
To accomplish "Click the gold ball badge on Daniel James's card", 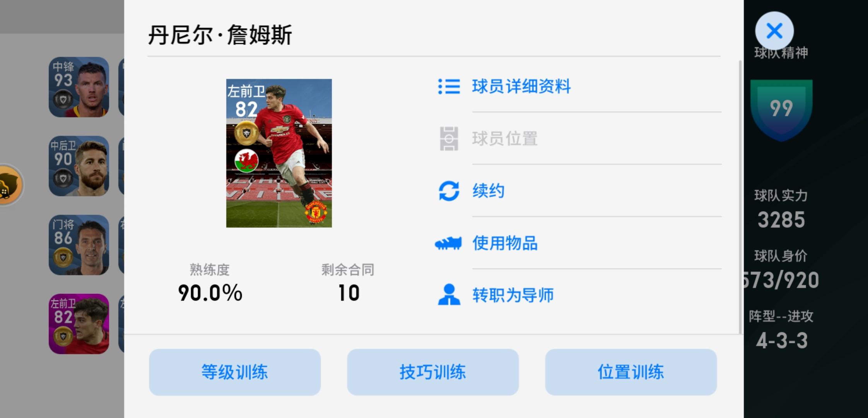I will click(246, 133).
